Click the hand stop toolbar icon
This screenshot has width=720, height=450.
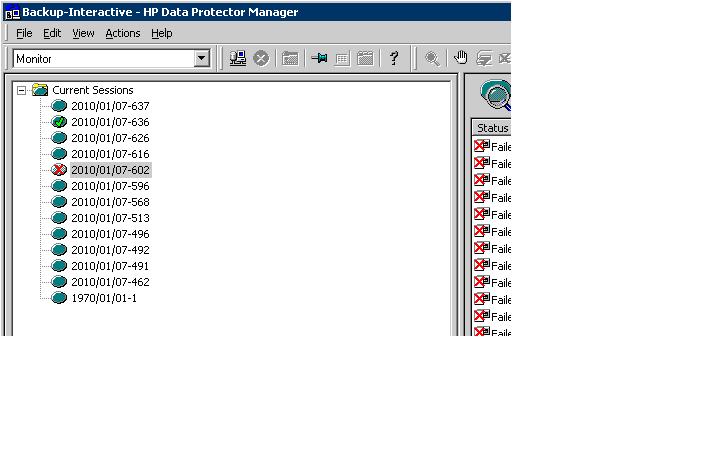(460, 58)
